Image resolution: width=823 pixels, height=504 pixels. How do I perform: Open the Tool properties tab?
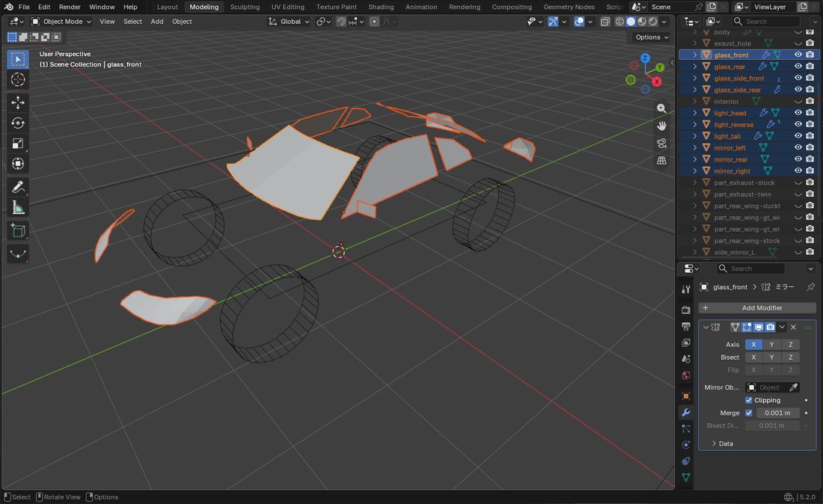tap(685, 289)
